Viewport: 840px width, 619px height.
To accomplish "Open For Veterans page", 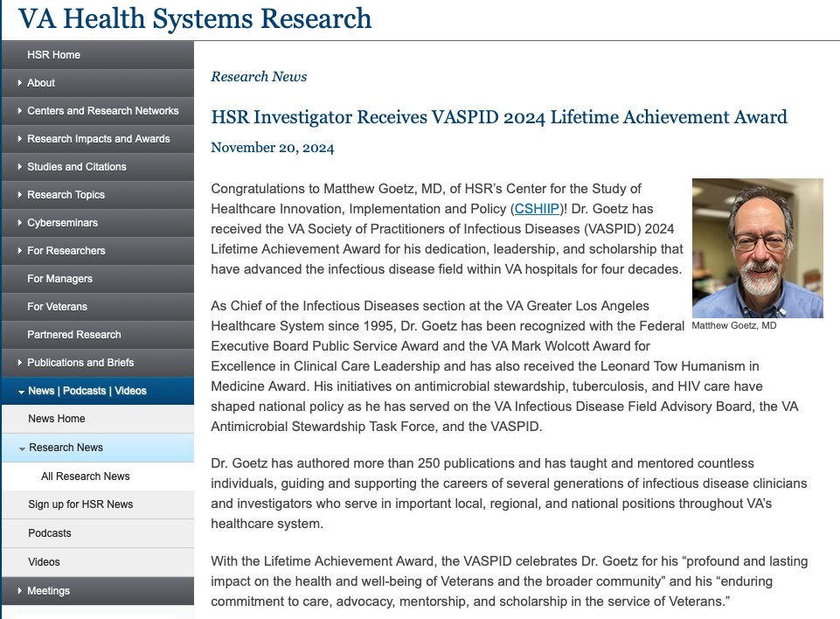I will click(57, 307).
